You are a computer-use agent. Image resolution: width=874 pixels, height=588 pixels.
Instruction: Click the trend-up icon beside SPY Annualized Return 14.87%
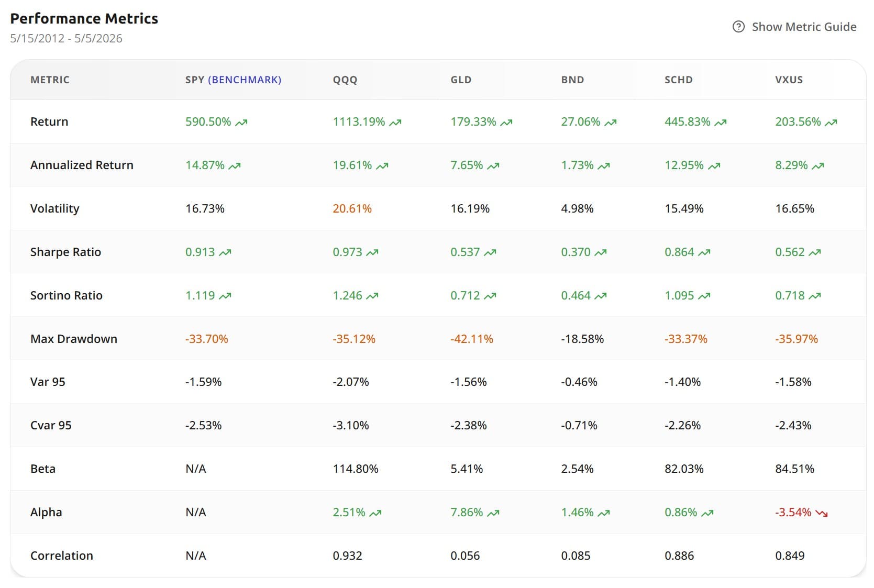(x=235, y=166)
